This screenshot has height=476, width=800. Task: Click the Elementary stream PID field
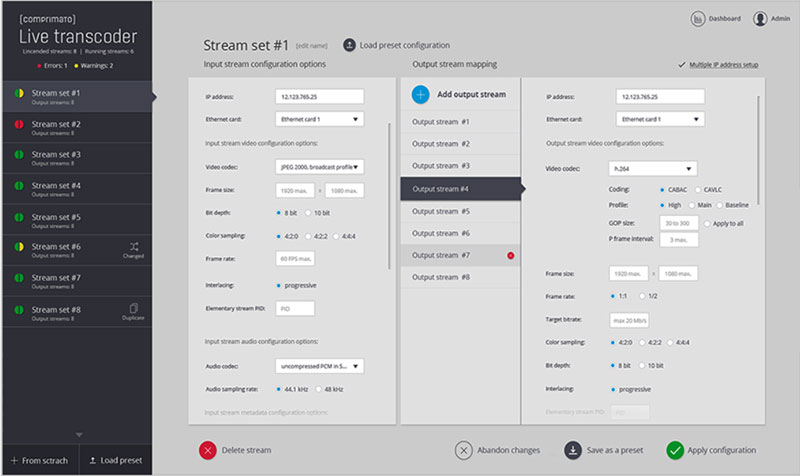click(295, 309)
